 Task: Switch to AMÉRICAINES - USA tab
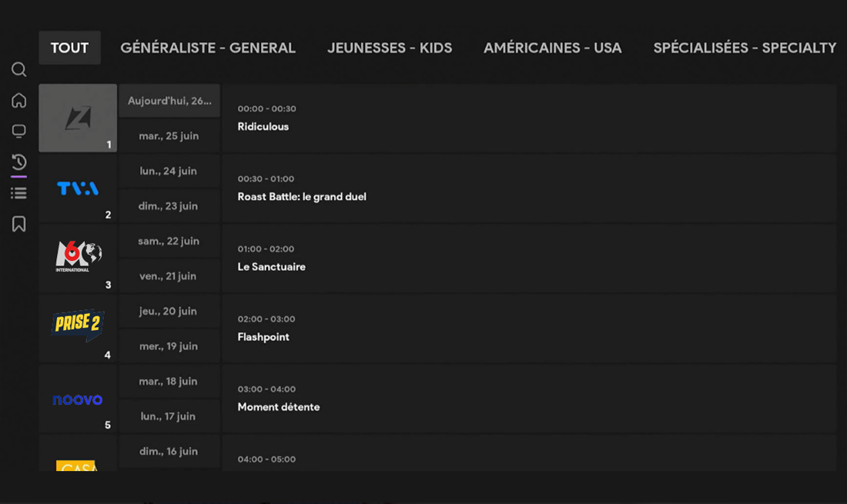[x=553, y=48]
